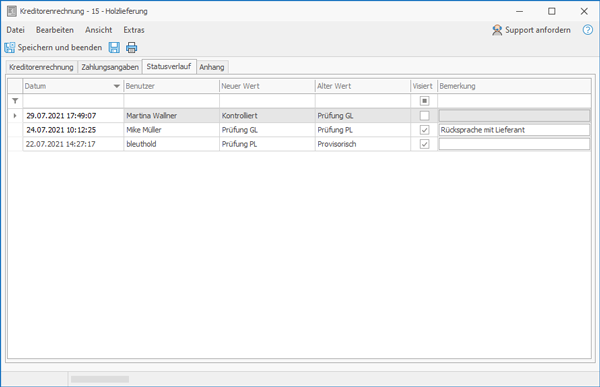Click Support anfordern link
The image size is (600, 387).
coord(532,30)
